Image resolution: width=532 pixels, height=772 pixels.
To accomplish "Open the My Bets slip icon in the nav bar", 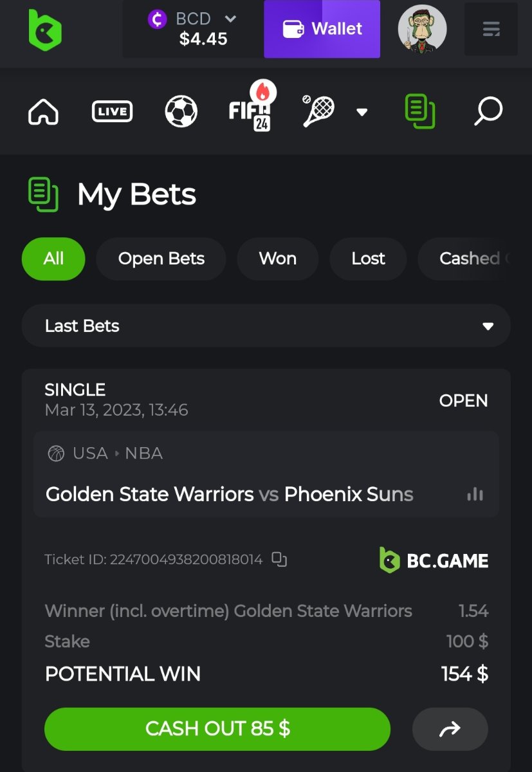I will [419, 111].
